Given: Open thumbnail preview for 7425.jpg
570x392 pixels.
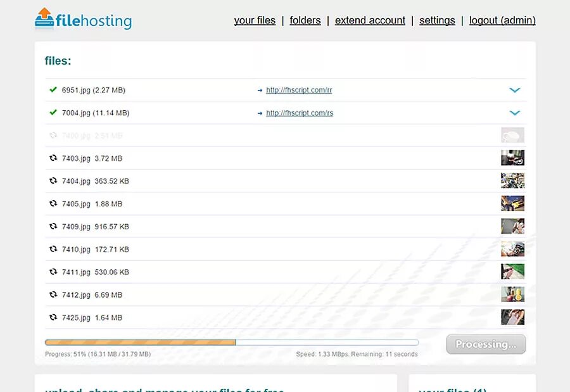Looking at the screenshot, I should coord(512,317).
